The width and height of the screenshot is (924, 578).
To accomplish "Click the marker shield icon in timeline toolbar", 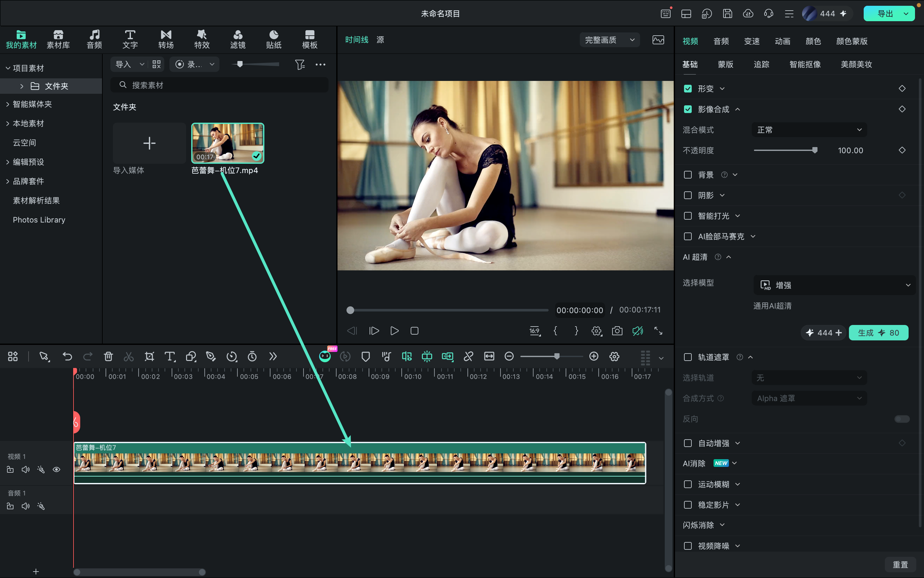I will pos(365,356).
